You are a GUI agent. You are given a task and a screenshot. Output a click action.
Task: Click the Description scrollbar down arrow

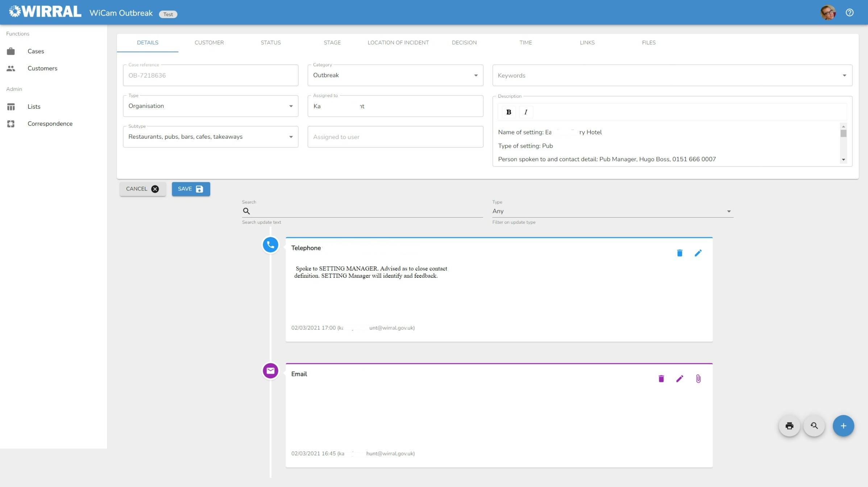843,160
